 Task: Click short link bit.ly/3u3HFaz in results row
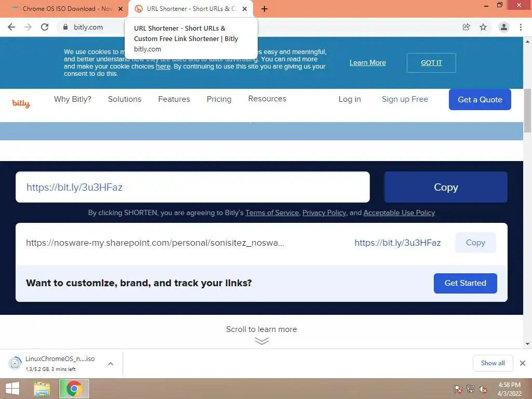pyautogui.click(x=397, y=243)
